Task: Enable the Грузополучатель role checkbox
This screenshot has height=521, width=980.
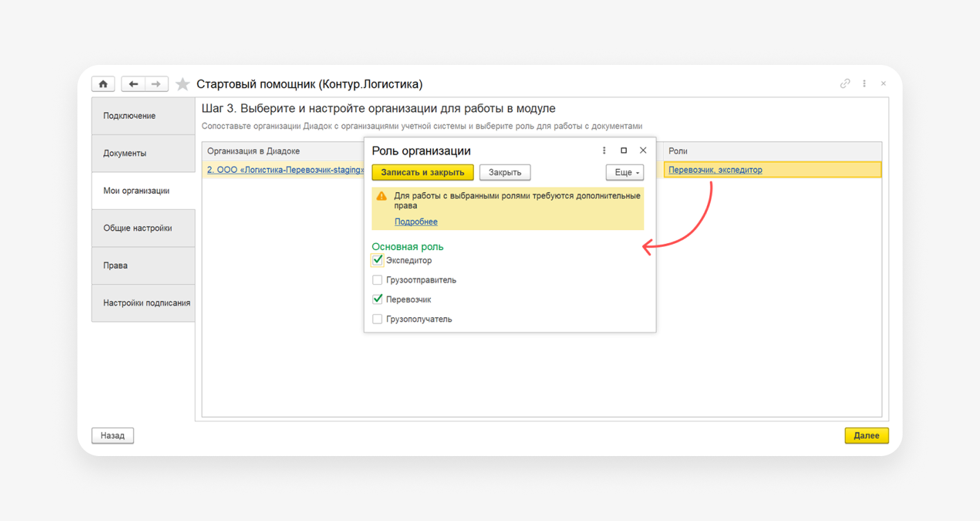Action: (x=377, y=319)
